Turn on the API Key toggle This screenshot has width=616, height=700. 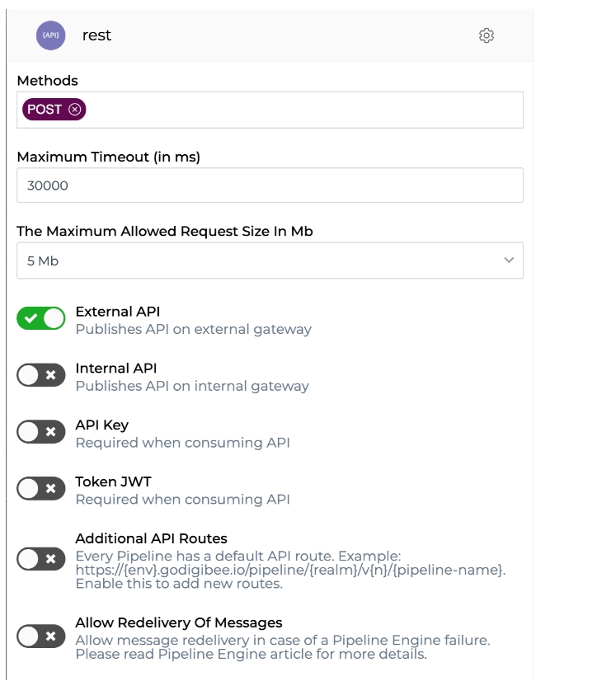pos(40,432)
